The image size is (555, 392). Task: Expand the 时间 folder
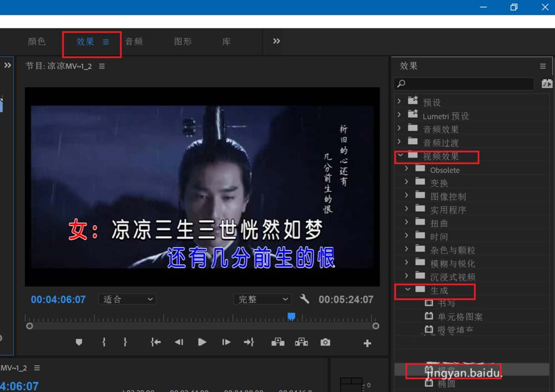coord(406,236)
